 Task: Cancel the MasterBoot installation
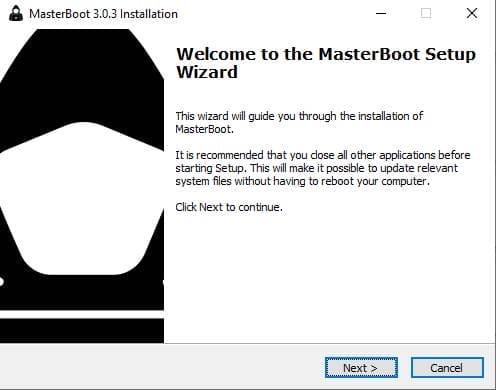447,368
